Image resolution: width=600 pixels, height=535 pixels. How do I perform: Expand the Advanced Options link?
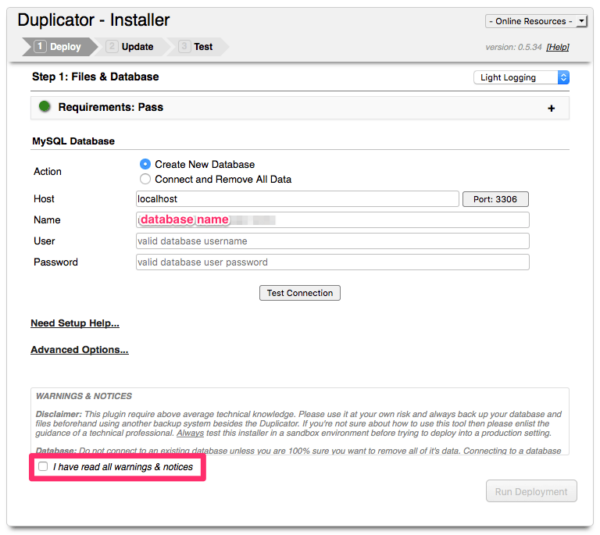point(79,350)
